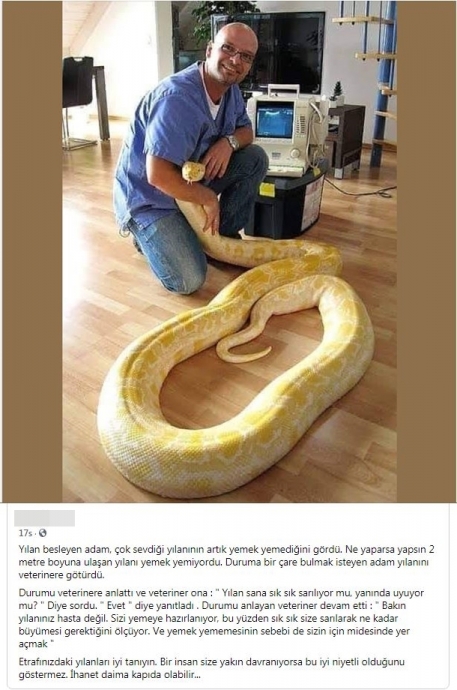Click the small potted plant near the TV stand
457x690 pixels.
337,94
